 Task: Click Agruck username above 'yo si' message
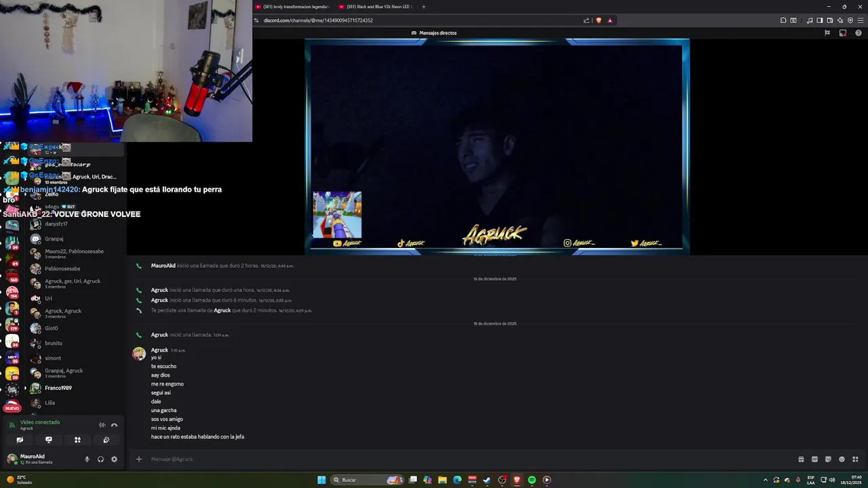tap(159, 350)
